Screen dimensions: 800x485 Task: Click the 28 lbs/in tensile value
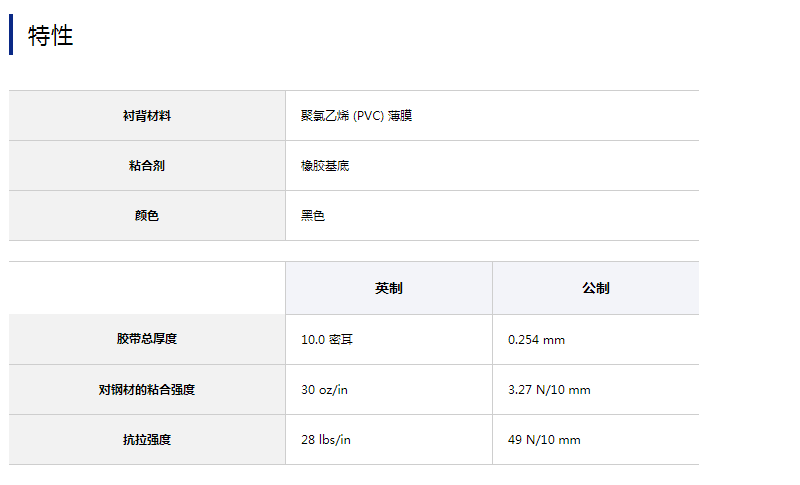tap(326, 440)
